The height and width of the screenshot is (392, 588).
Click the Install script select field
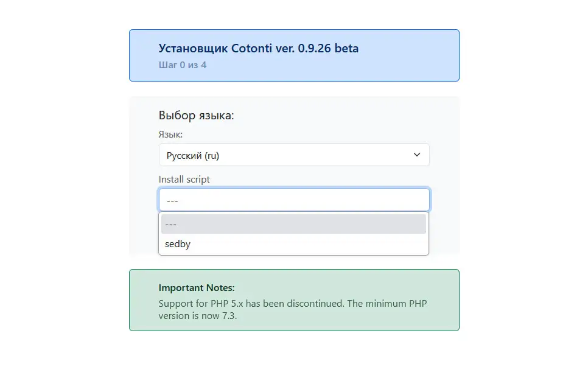[x=294, y=200]
